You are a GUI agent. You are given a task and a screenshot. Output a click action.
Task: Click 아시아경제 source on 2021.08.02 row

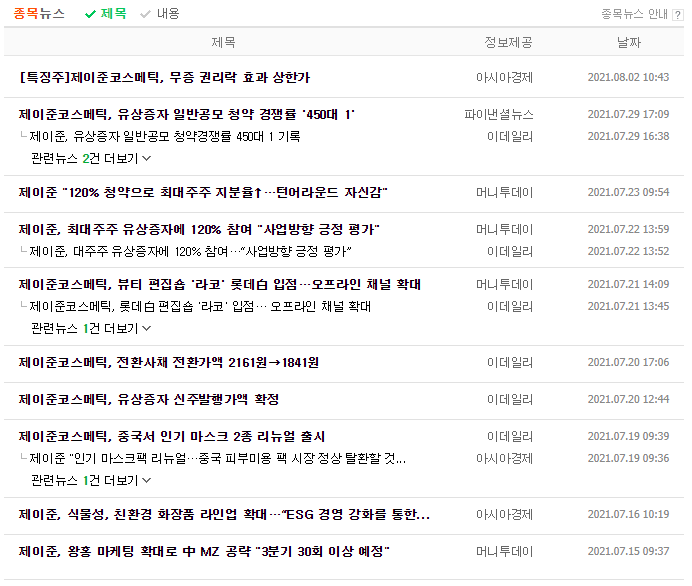point(504,78)
